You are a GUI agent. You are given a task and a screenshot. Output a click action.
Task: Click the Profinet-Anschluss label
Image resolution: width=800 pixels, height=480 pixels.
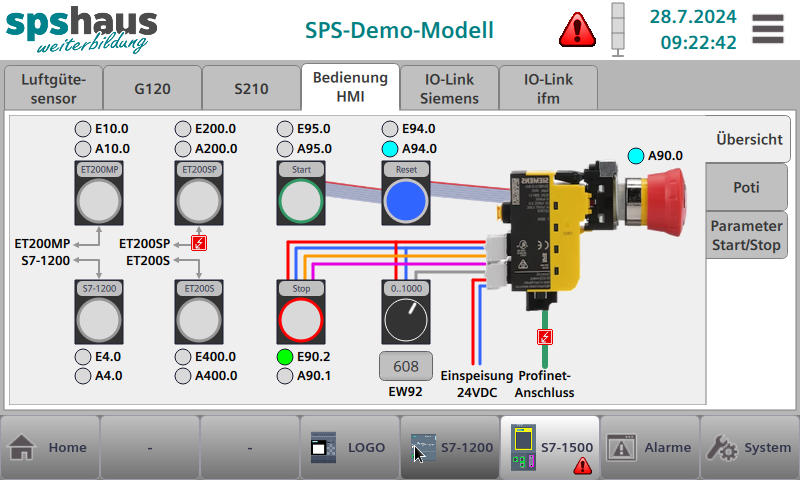544,384
